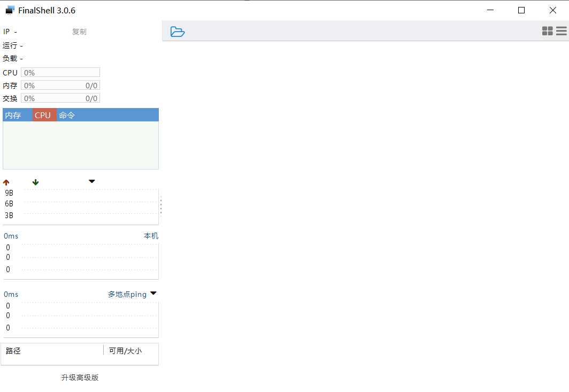Select the 本机 ping link
This screenshot has height=392, width=569.
(151, 236)
